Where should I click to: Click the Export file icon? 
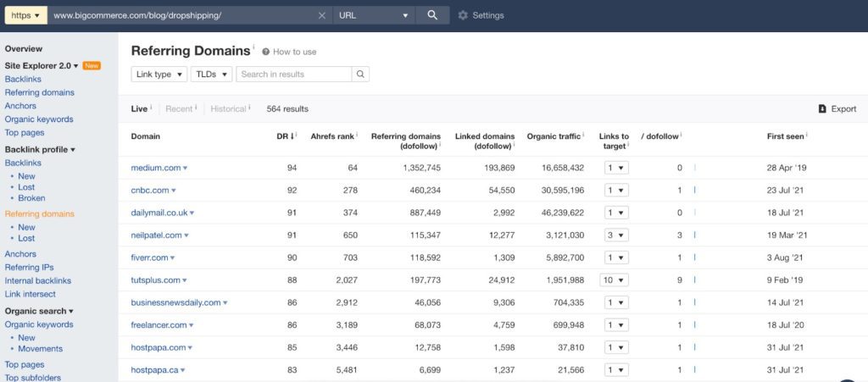click(x=822, y=109)
